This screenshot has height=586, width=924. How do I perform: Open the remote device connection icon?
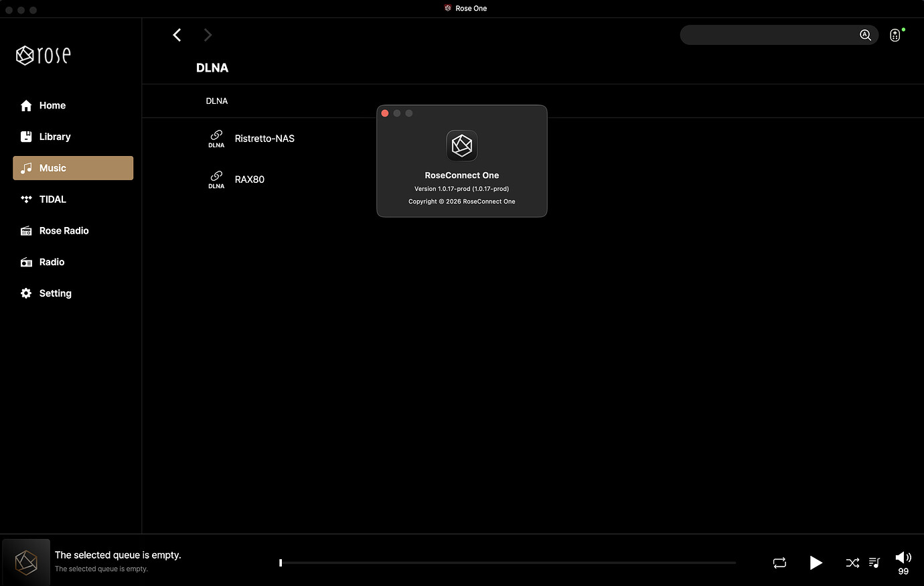895,35
